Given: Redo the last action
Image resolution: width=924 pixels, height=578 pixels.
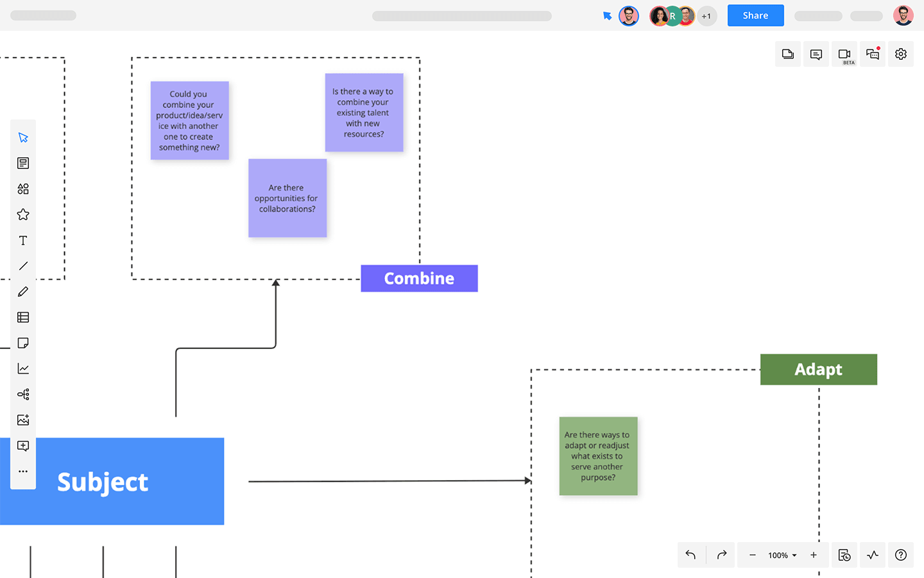Looking at the screenshot, I should [x=722, y=555].
